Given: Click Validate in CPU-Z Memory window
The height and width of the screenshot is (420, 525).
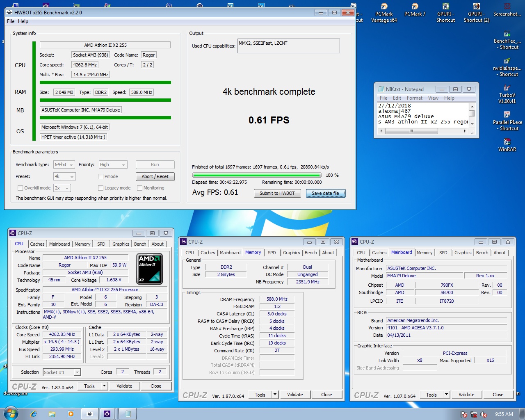Looking at the screenshot, I should coord(295,395).
